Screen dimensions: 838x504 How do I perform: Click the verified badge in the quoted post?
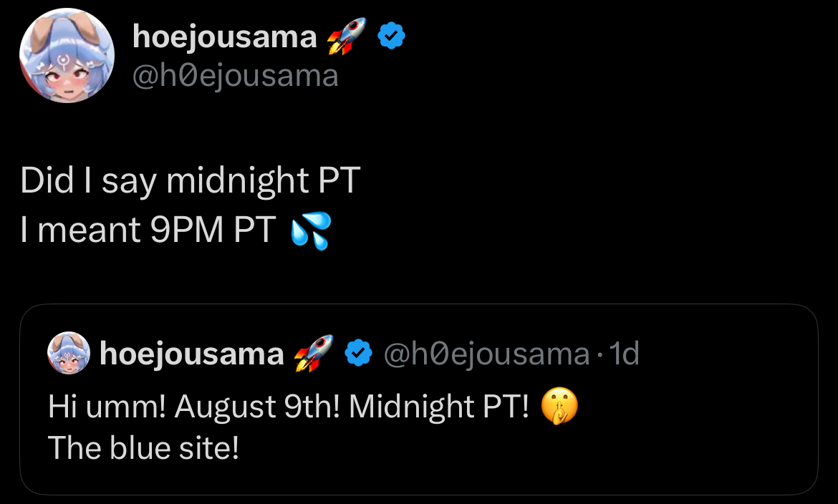click(x=358, y=353)
